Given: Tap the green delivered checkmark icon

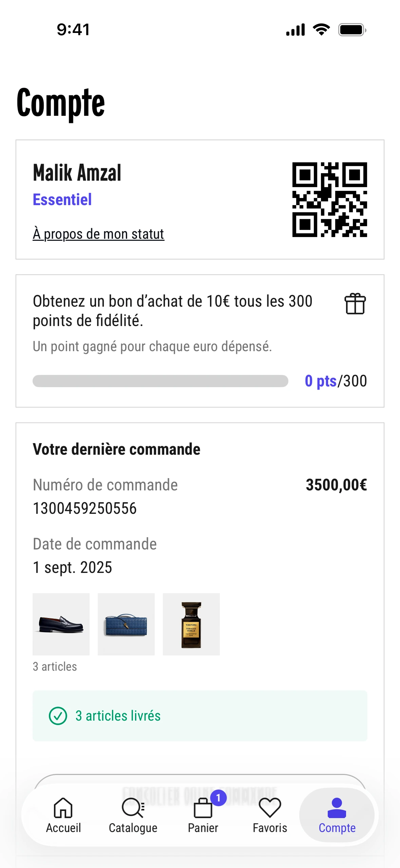Looking at the screenshot, I should pos(58,716).
